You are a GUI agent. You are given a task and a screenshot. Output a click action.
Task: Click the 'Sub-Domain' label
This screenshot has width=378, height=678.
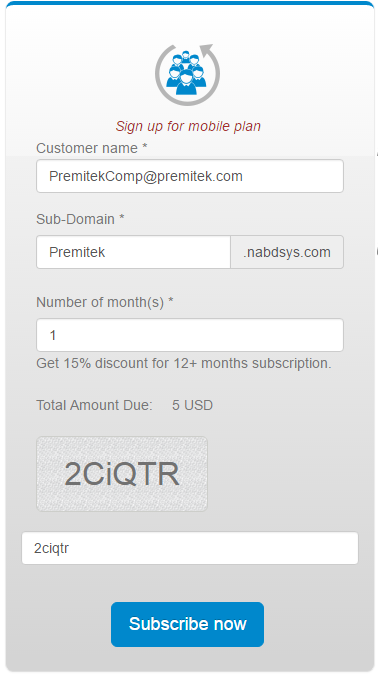[75, 219]
